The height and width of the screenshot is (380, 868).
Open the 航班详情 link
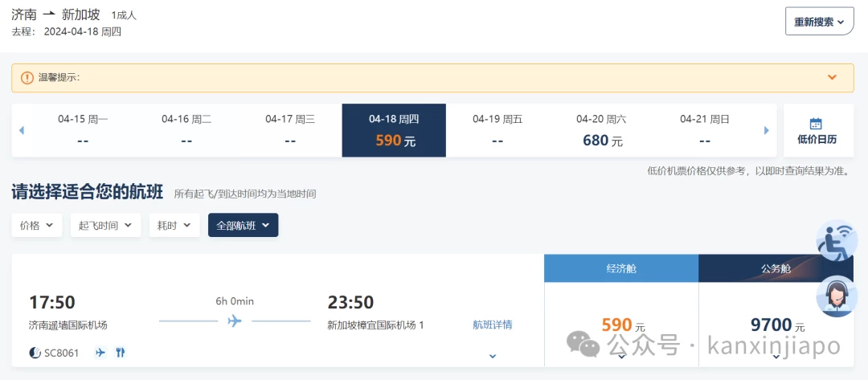[493, 325]
